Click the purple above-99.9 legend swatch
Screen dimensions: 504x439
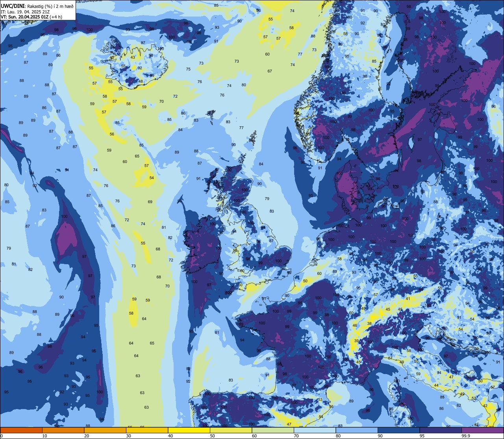pos(482,430)
